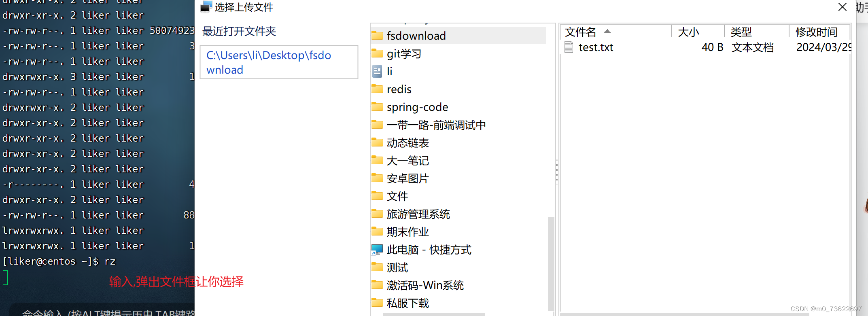Select the 测试 folder name
Image resolution: width=868 pixels, height=316 pixels.
397,267
